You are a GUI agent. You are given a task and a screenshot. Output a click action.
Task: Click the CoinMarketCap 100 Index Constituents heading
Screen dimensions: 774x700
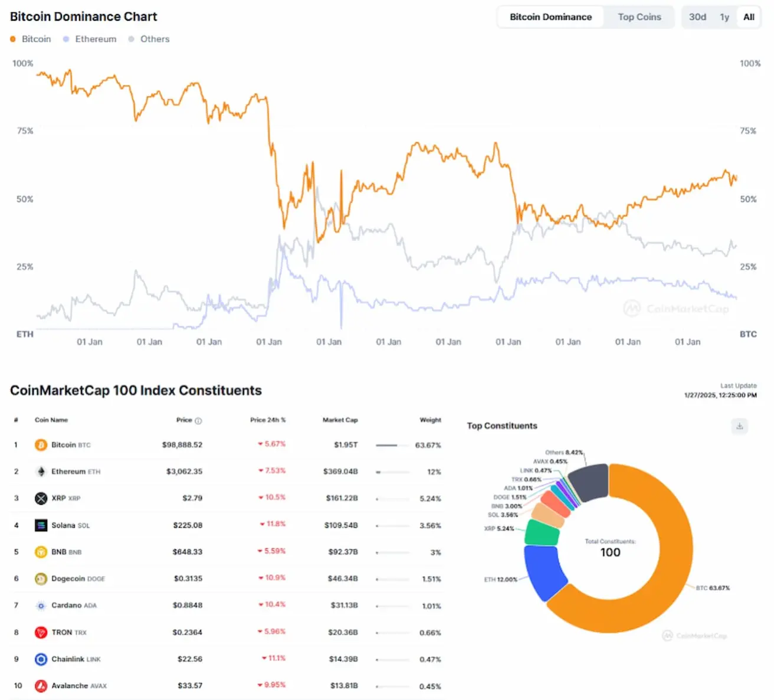(x=136, y=391)
